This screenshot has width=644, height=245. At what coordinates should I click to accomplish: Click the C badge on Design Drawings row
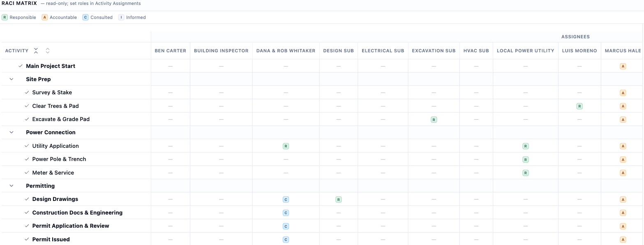point(286,200)
